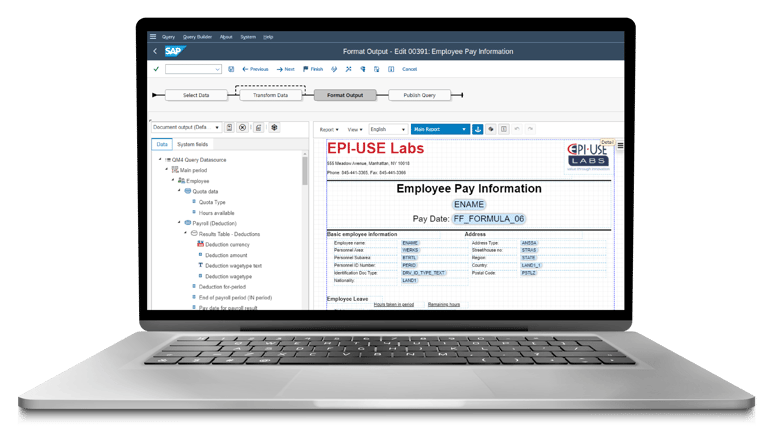767x443 pixels.
Task: Click the tree panel vertical scrollbar
Action: 305,170
